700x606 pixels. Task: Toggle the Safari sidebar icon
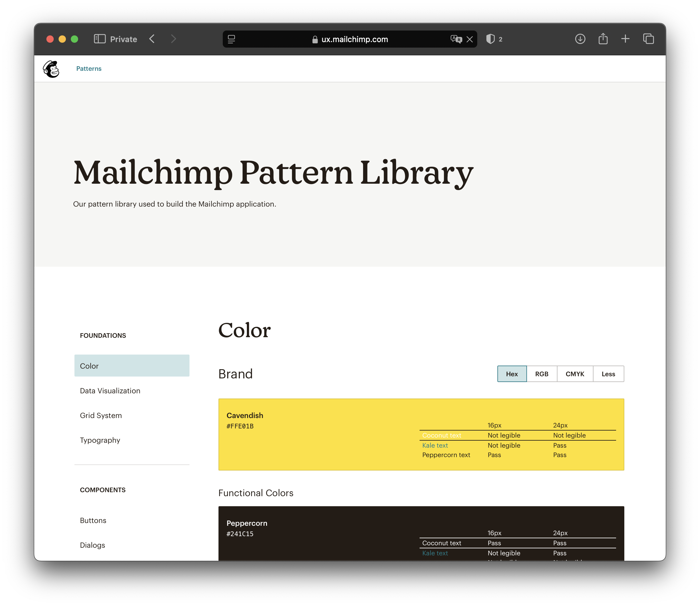(100, 39)
